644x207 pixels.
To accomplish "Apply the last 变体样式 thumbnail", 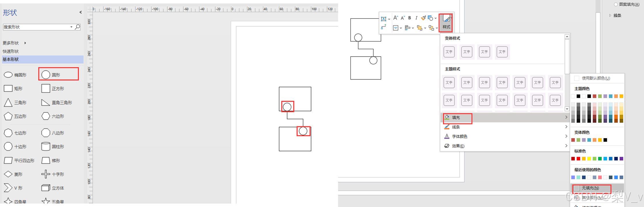I will tap(502, 52).
